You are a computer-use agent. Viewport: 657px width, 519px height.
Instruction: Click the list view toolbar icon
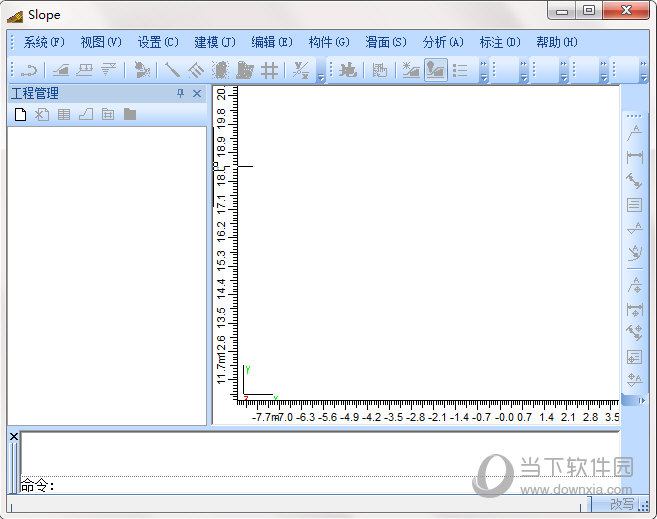[460, 70]
